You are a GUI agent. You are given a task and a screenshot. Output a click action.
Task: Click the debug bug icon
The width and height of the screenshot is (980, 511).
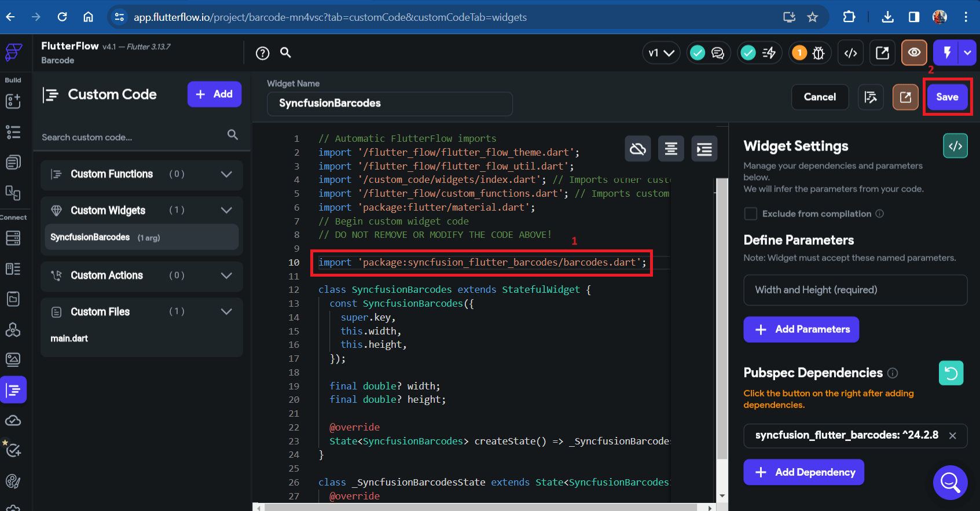818,53
